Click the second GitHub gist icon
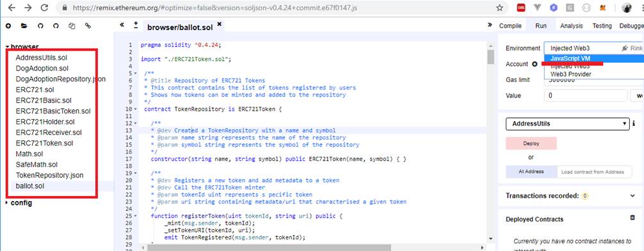The width and height of the screenshot is (644, 251). pyautogui.click(x=56, y=26)
